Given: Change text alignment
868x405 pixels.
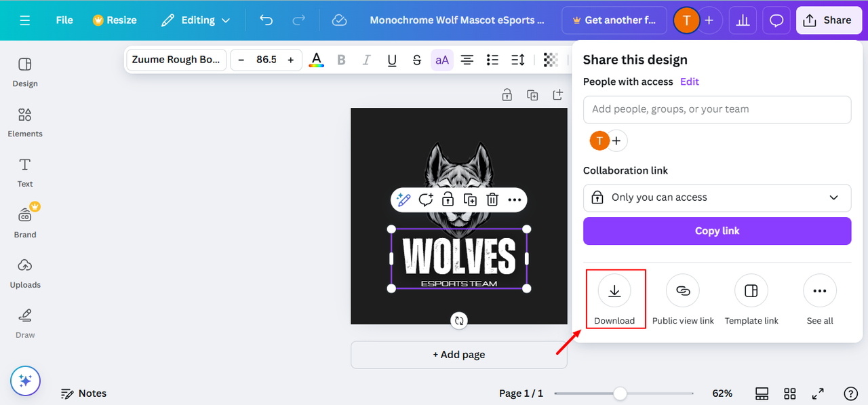Looking at the screenshot, I should [467, 60].
